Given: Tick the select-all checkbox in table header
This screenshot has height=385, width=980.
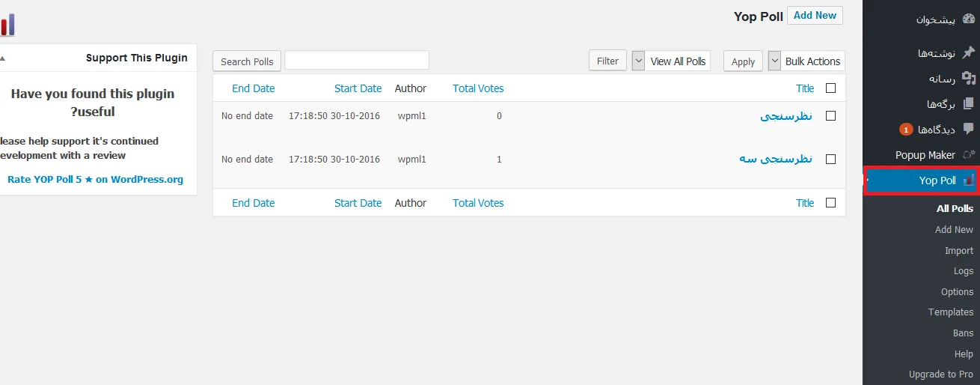Looking at the screenshot, I should point(830,88).
